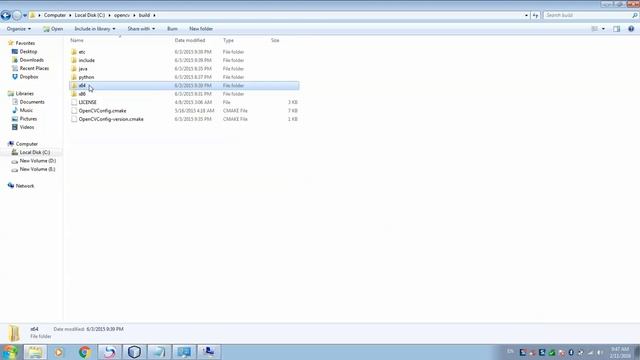Open Music library

(x=26, y=110)
